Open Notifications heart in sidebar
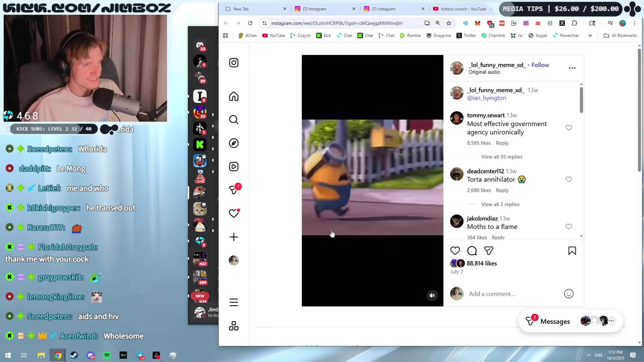The image size is (644, 362). [x=233, y=213]
